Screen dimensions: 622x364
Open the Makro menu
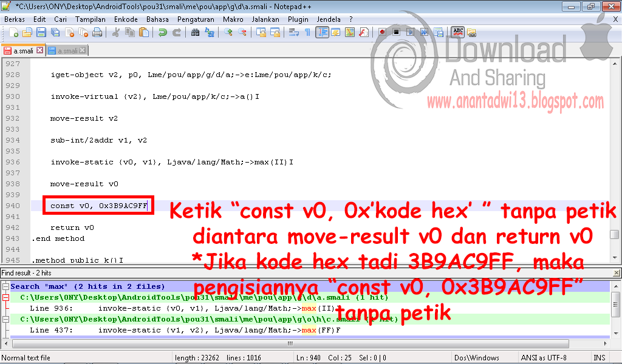coord(233,19)
